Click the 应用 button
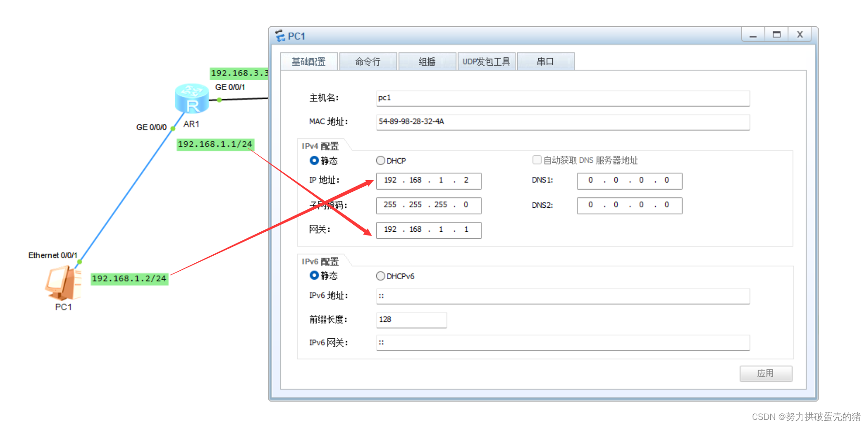The width and height of the screenshot is (868, 426). coord(766,373)
